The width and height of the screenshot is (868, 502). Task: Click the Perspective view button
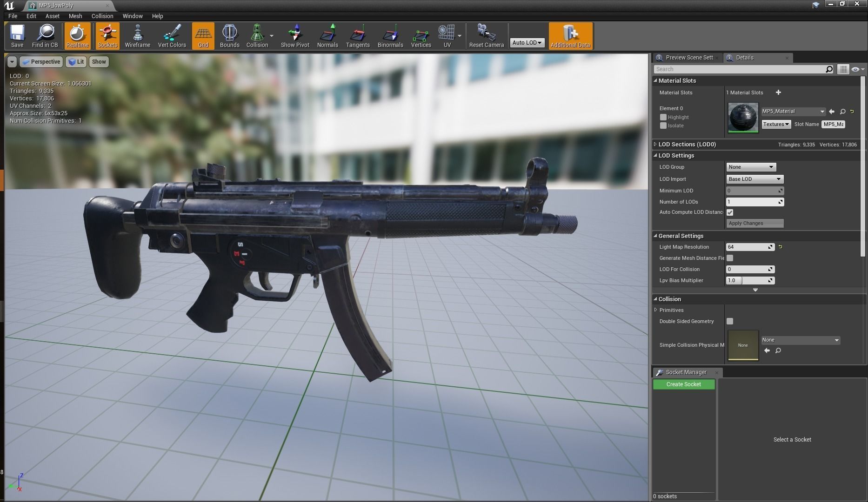click(x=41, y=62)
